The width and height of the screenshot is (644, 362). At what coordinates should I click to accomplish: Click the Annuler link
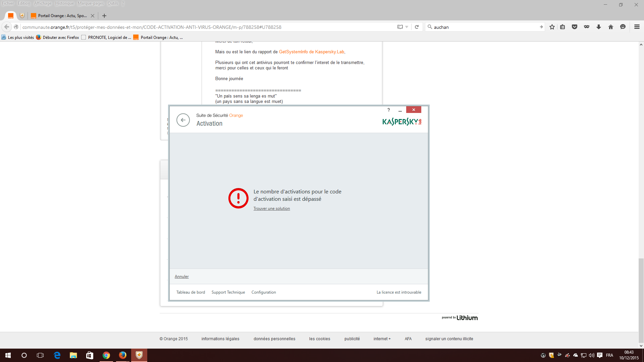click(181, 277)
